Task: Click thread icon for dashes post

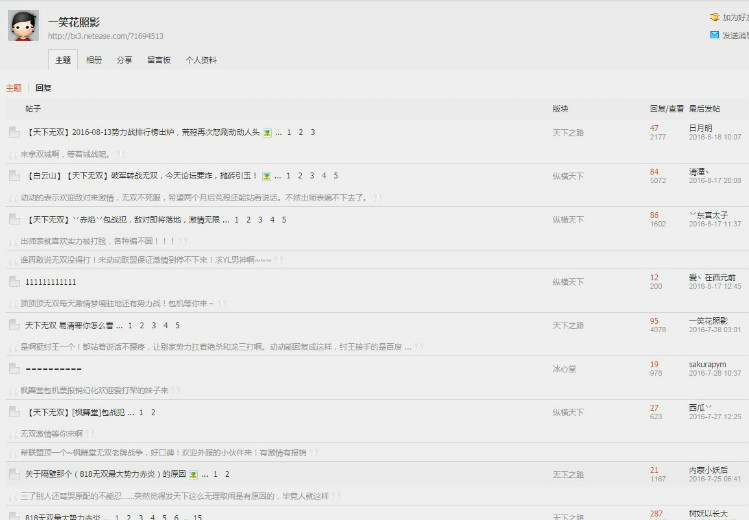Action: (x=14, y=369)
